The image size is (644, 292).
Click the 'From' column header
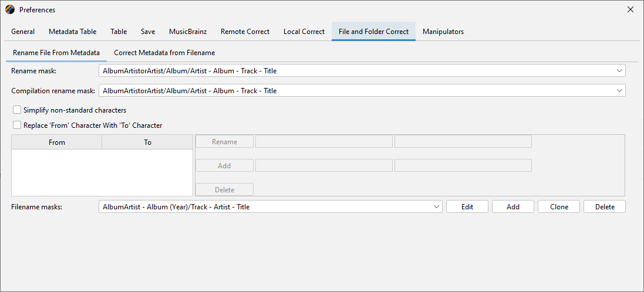[x=57, y=142]
